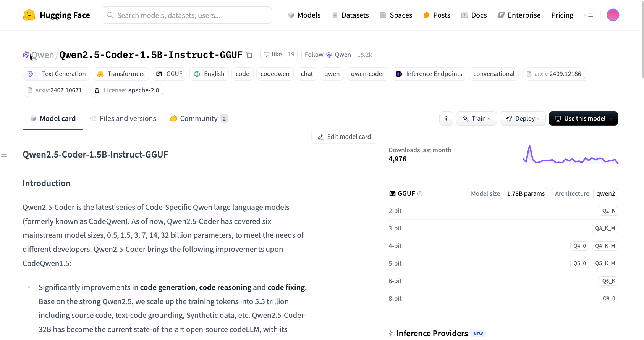
Task: Select the Q4_K_M quantization variant
Action: tap(605, 246)
